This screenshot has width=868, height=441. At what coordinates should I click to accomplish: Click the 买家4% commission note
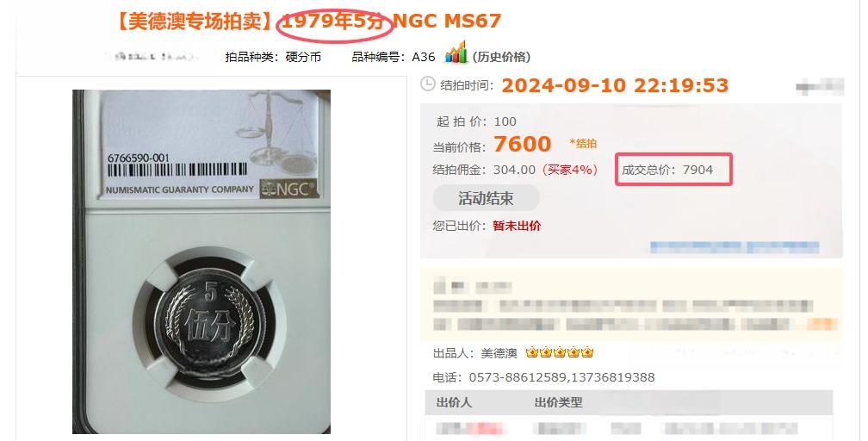[x=570, y=170]
